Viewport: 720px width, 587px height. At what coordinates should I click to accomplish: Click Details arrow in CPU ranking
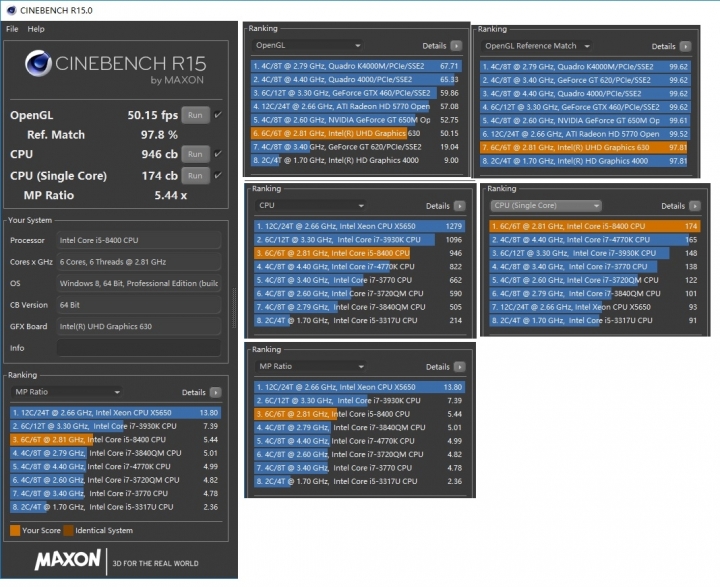coord(460,206)
